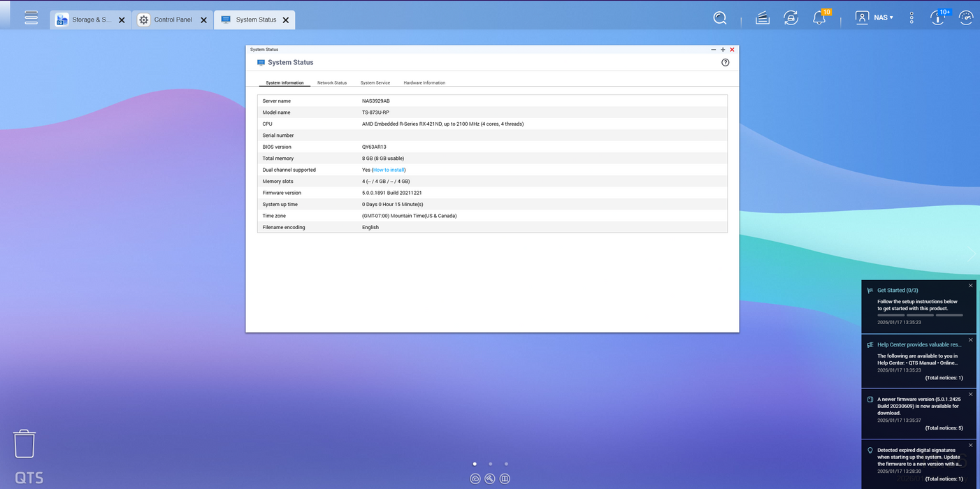Follow the 'How to install' link
980x489 pixels.
(x=389, y=170)
